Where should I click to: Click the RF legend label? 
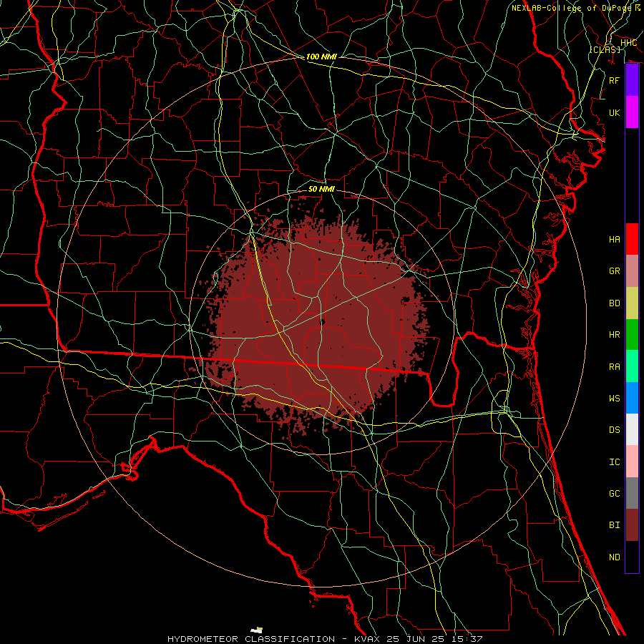click(614, 80)
